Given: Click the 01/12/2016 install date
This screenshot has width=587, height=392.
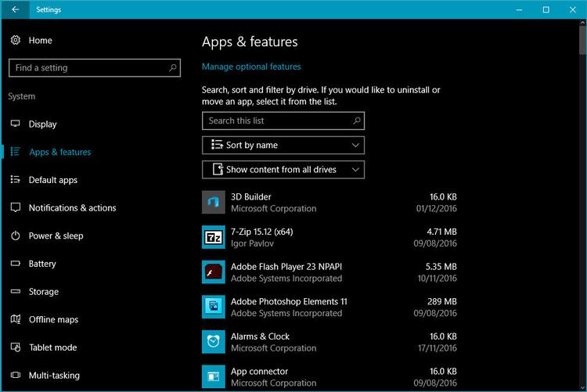Looking at the screenshot, I should tap(437, 209).
